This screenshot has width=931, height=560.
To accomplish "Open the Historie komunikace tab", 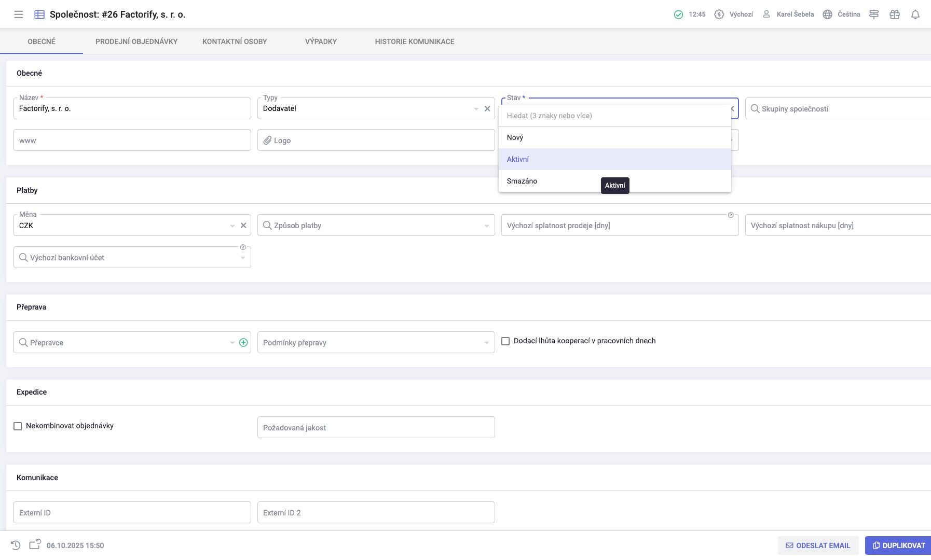I will coord(415,41).
